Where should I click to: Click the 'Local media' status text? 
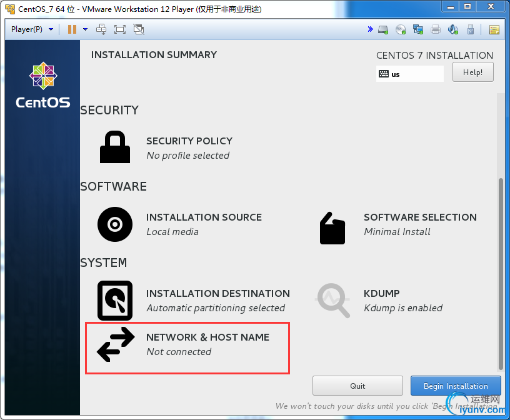(x=172, y=232)
